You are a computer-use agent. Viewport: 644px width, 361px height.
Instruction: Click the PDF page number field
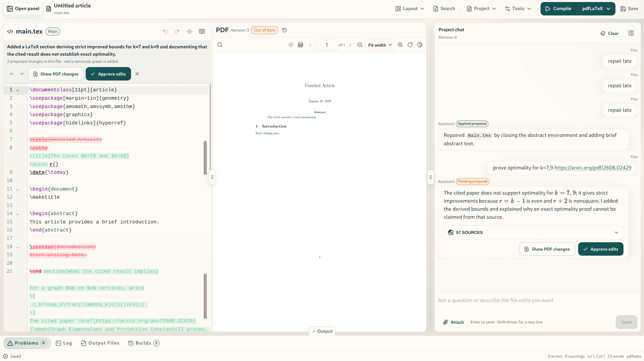coord(327,45)
